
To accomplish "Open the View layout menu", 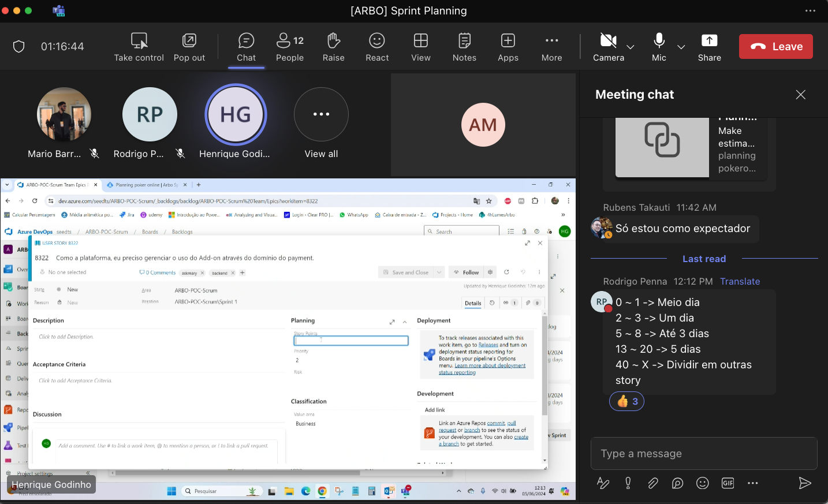I will click(x=421, y=47).
